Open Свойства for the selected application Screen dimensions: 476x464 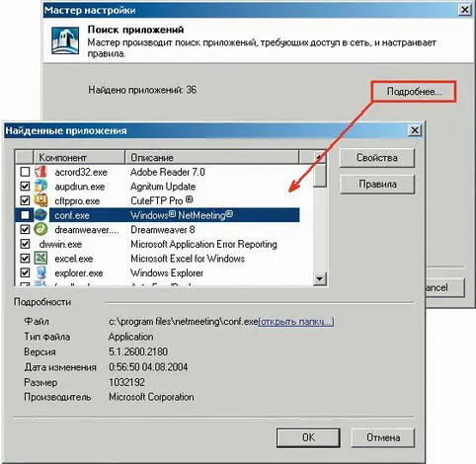click(377, 158)
